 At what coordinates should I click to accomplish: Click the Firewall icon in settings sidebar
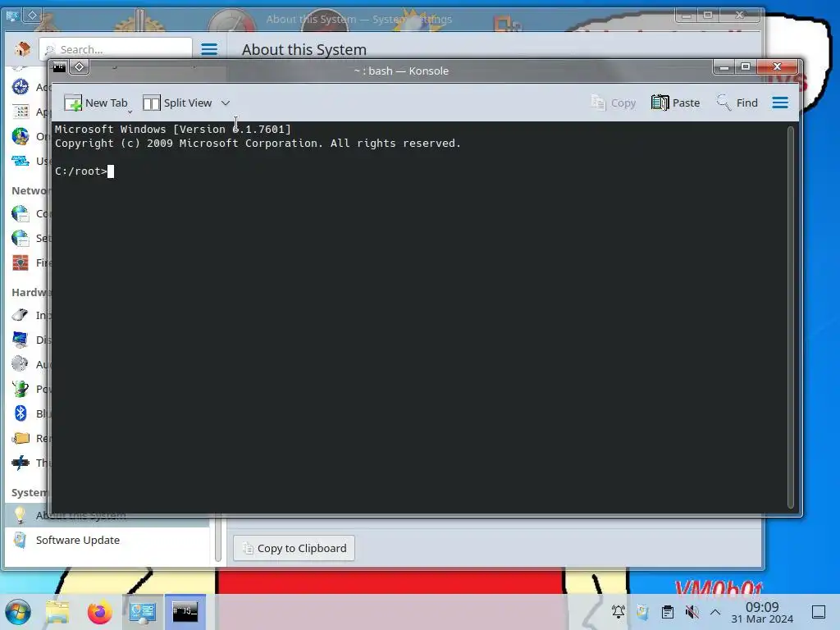[21, 262]
